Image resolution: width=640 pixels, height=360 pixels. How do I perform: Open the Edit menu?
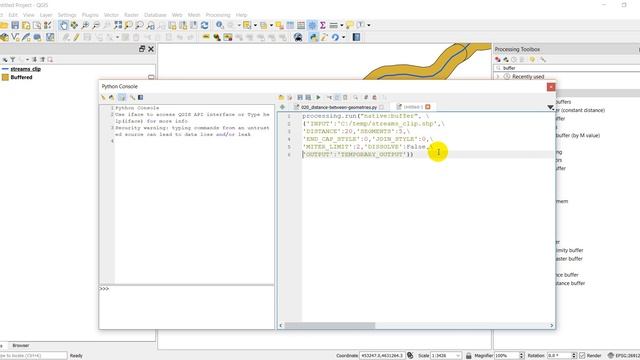[x=13, y=15]
